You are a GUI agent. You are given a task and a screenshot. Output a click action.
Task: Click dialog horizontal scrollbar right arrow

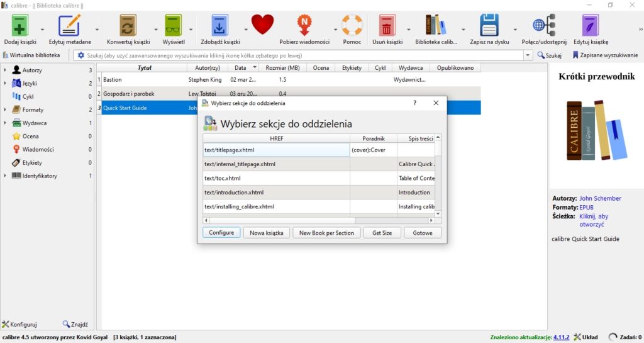[431, 220]
